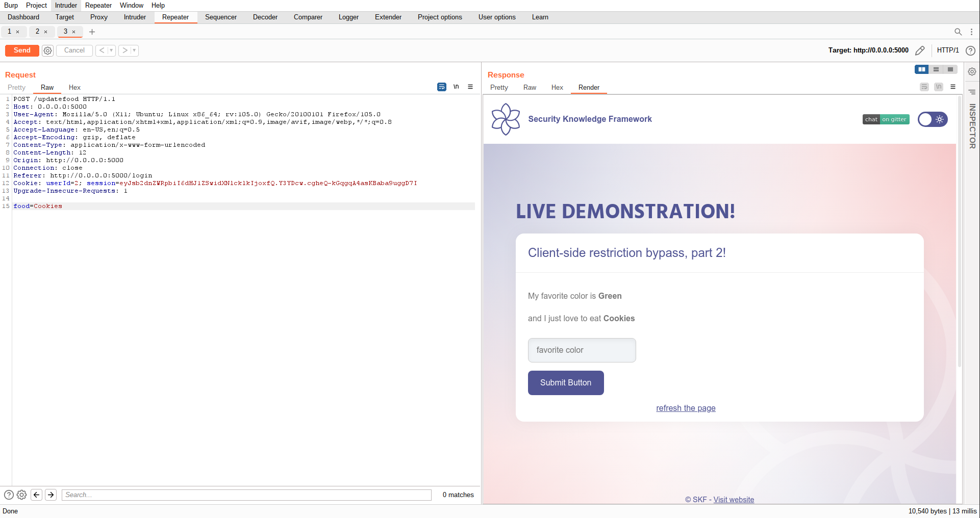
Task: Open response editor hamburger menu
Action: 953,87
